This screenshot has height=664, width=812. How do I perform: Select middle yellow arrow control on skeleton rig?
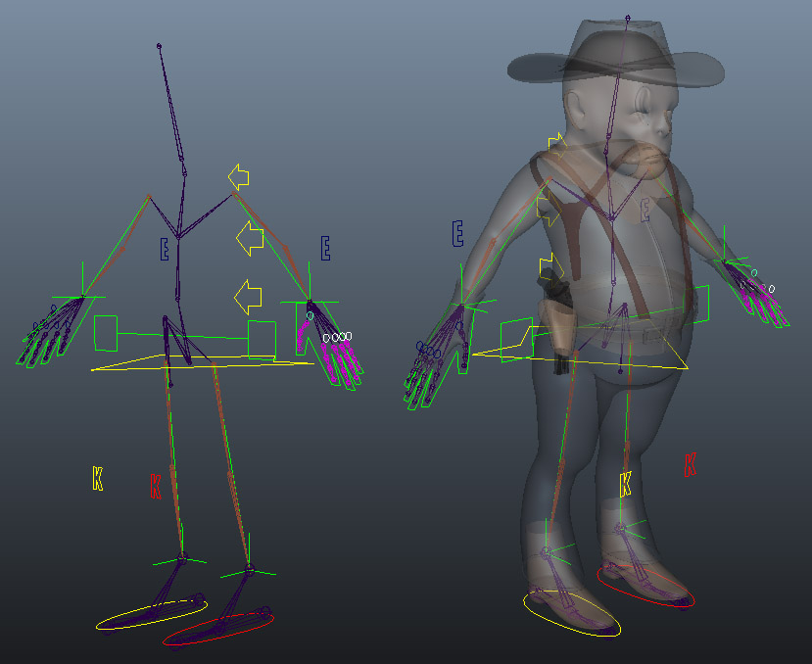coord(250,238)
